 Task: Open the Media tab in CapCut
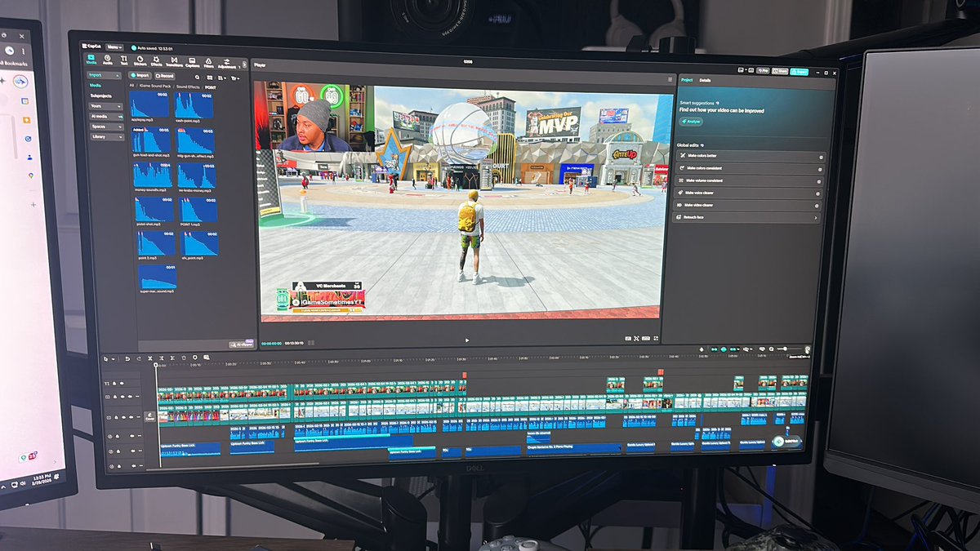tap(91, 60)
